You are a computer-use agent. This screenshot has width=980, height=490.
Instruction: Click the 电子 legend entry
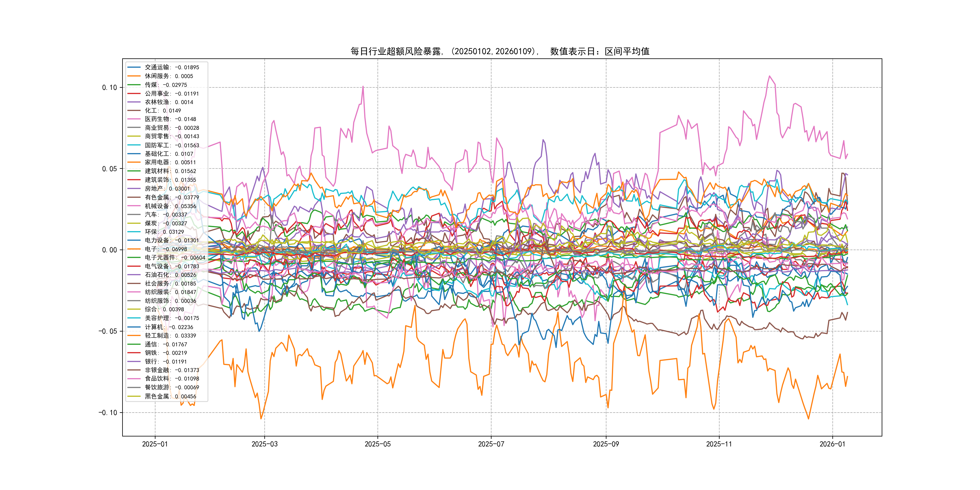click(165, 249)
